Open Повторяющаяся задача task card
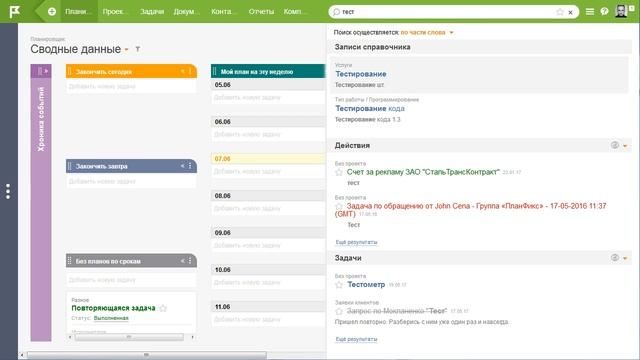The width and height of the screenshot is (640, 360). [113, 308]
